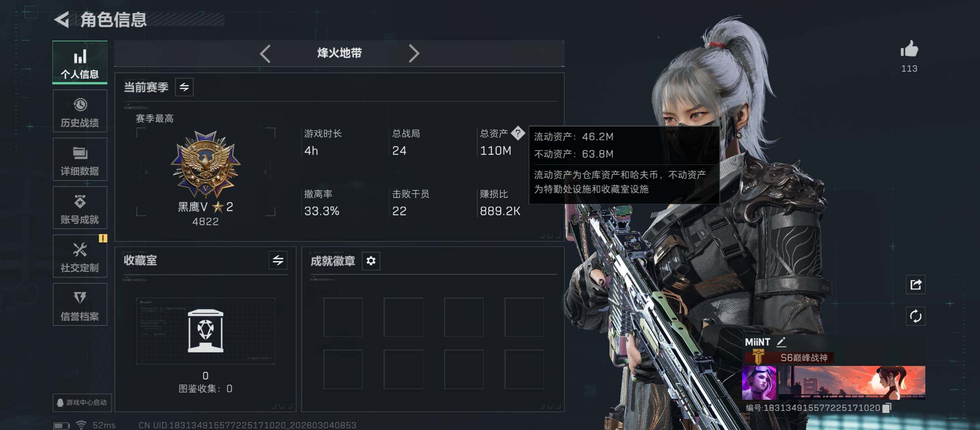Select the 账号成就 sidebar tab
The image size is (980, 430).
click(x=80, y=208)
